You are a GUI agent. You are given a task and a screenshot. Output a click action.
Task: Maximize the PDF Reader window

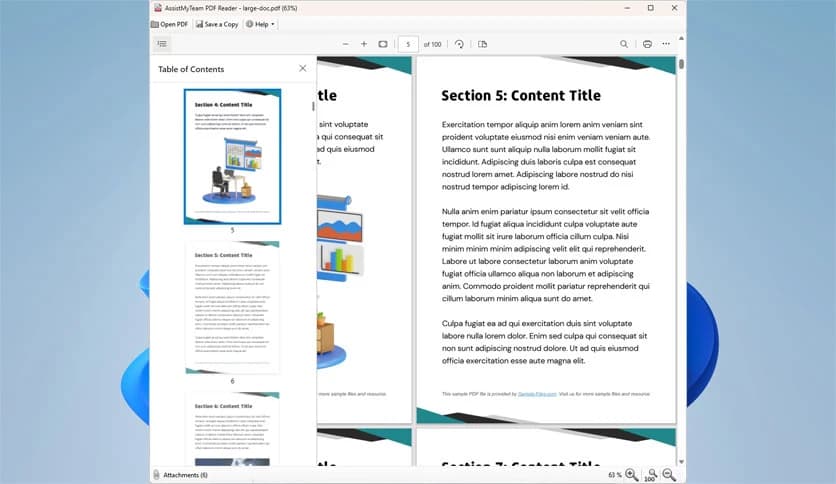(x=650, y=8)
